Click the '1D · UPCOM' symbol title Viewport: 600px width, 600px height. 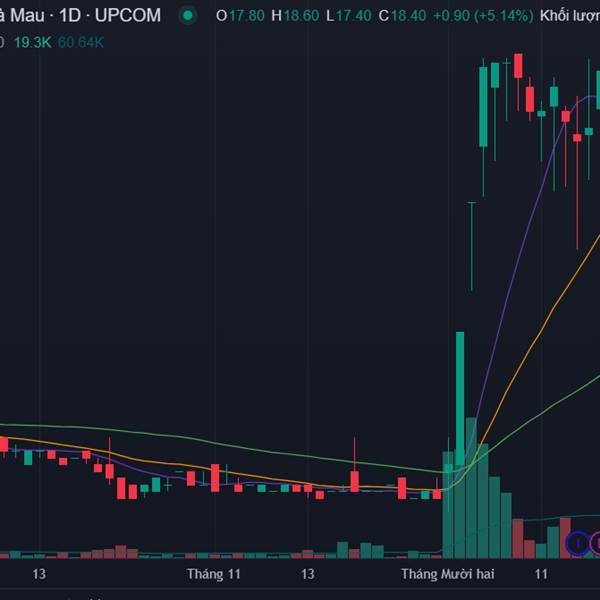coord(110,16)
